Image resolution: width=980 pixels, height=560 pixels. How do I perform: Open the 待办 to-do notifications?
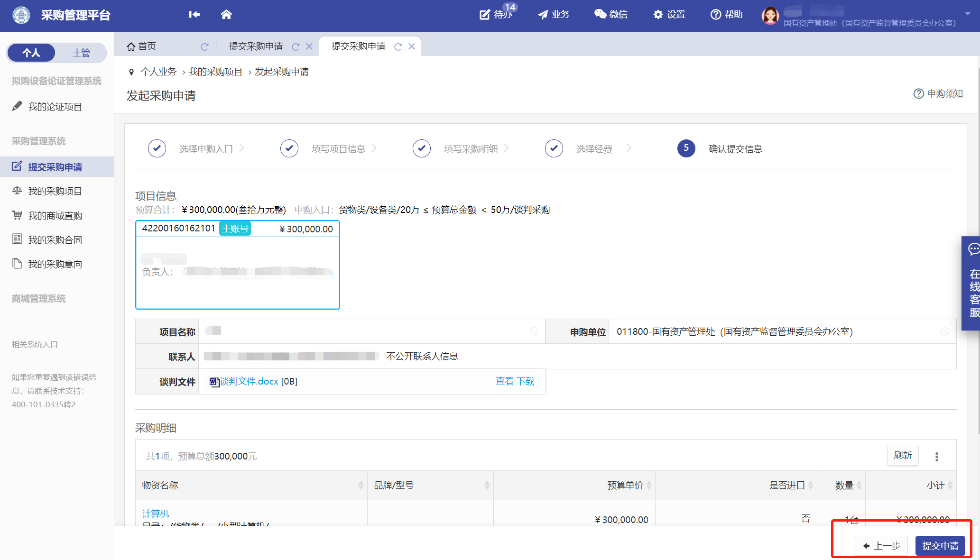(x=497, y=14)
